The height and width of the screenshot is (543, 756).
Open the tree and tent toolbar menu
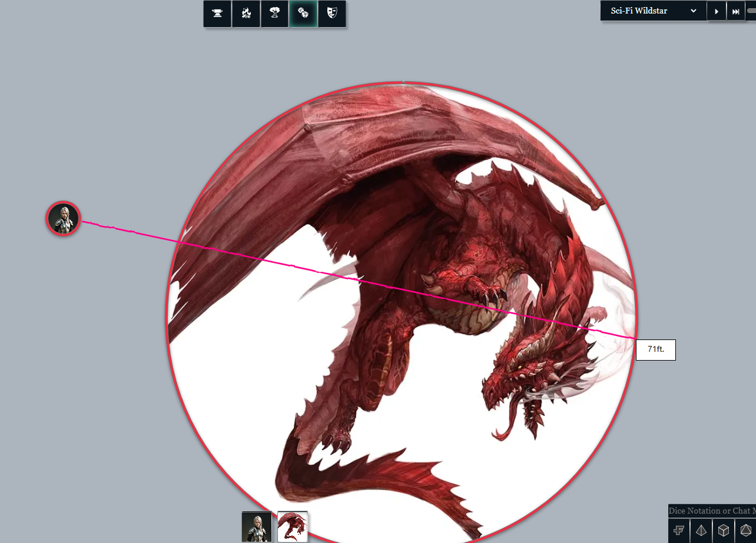tap(274, 14)
